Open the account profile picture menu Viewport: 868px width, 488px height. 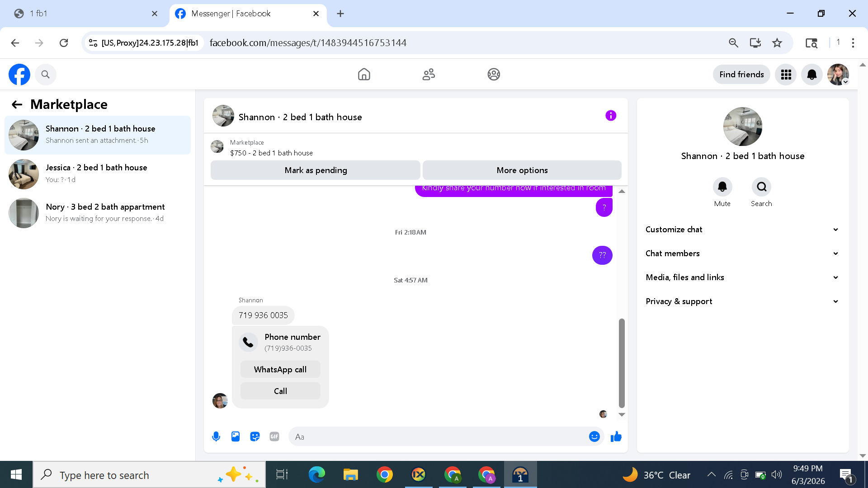pos(838,75)
